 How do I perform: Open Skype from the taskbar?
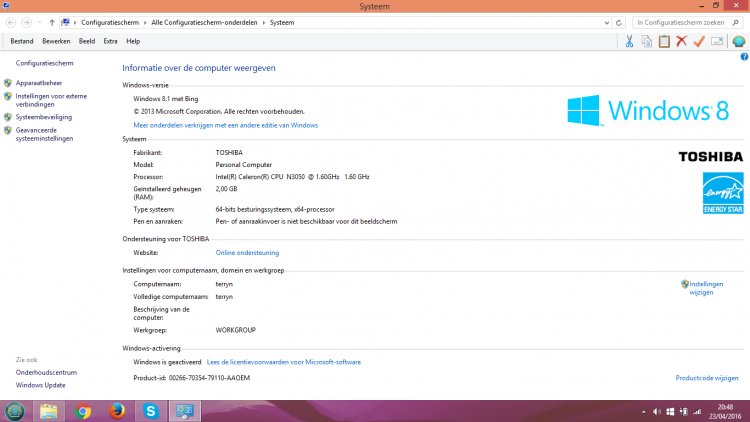point(151,411)
